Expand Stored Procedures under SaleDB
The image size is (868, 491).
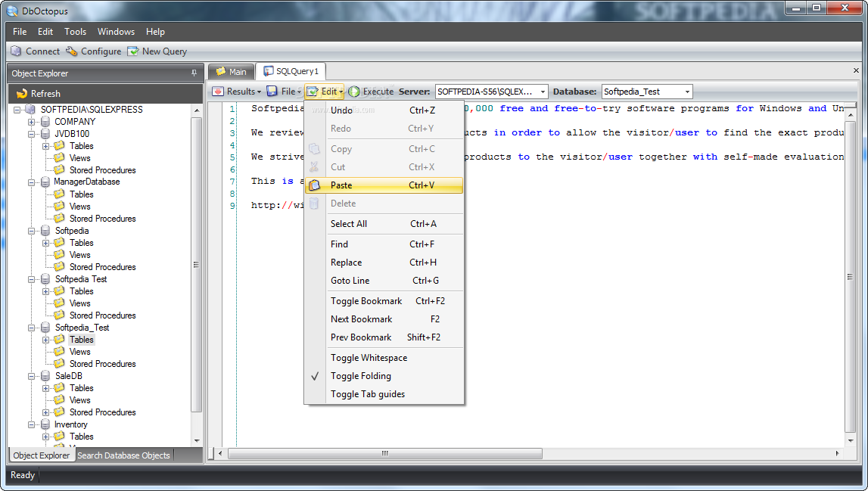pyautogui.click(x=46, y=412)
